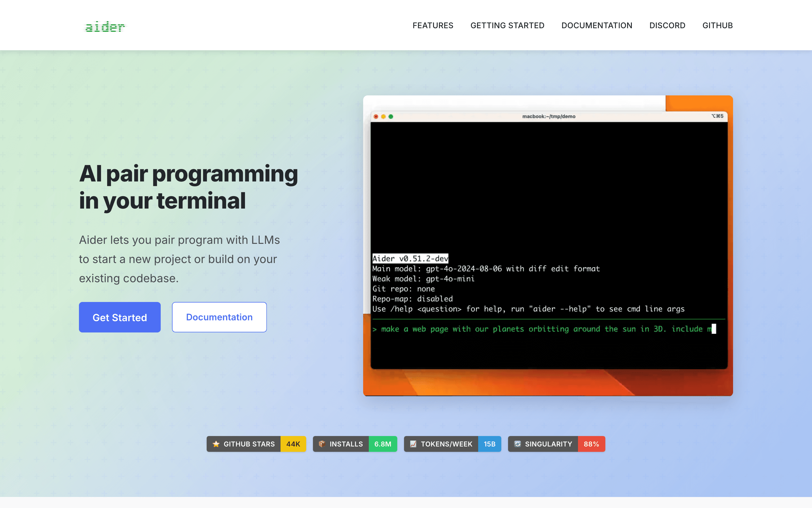Click the red close dot in terminal demo
This screenshot has width=812, height=508.
point(376,117)
